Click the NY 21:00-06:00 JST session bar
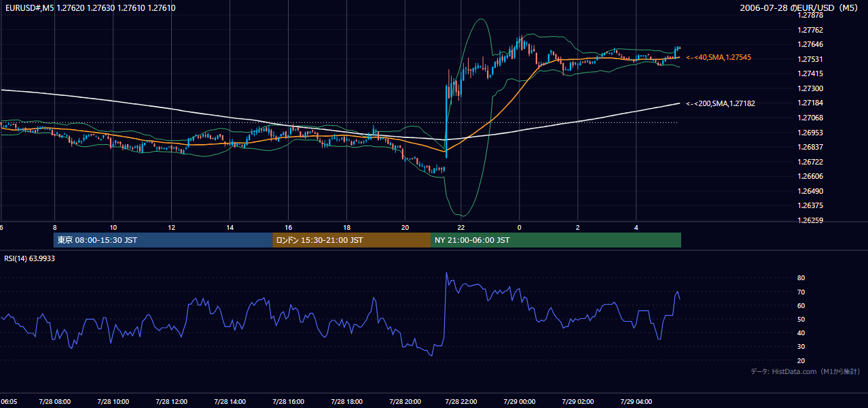The width and height of the screenshot is (868, 408). point(556,240)
